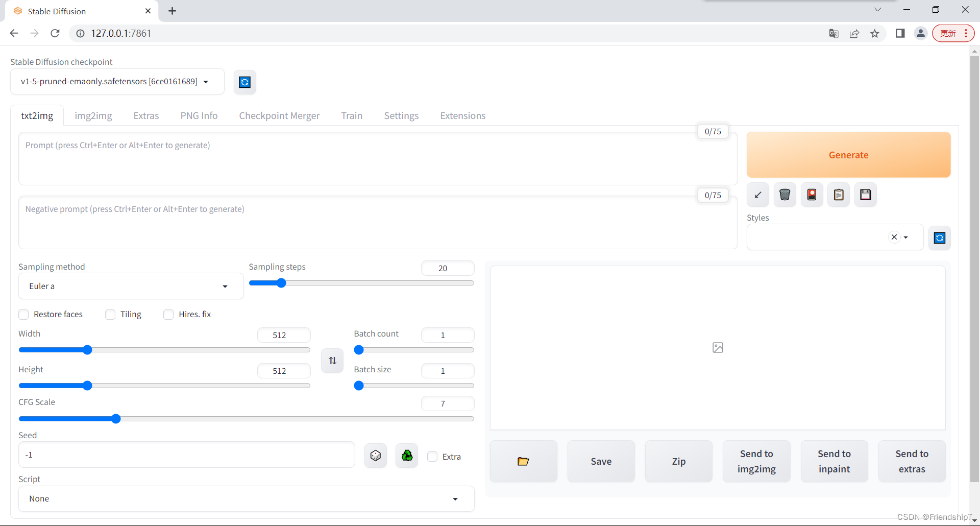Switch to the img2img tab
Viewport: 980px width, 526px height.
tap(93, 116)
